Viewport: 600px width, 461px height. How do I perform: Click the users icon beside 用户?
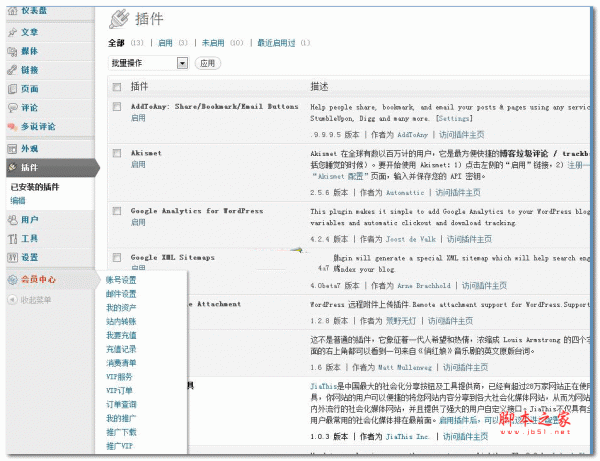pyautogui.click(x=13, y=220)
